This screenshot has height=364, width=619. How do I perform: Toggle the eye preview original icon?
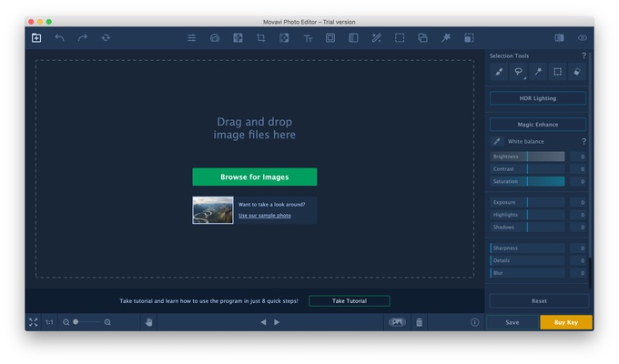(x=583, y=38)
